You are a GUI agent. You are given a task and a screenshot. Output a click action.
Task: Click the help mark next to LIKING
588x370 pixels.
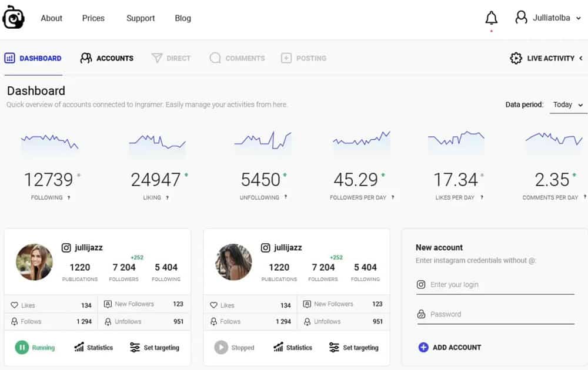(167, 198)
